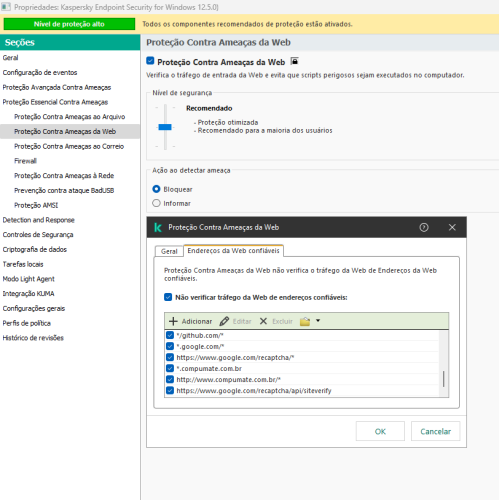The image size is (499, 500).
Task: Open Proteção Contra Ameaças à Rede
Action: (x=64, y=176)
